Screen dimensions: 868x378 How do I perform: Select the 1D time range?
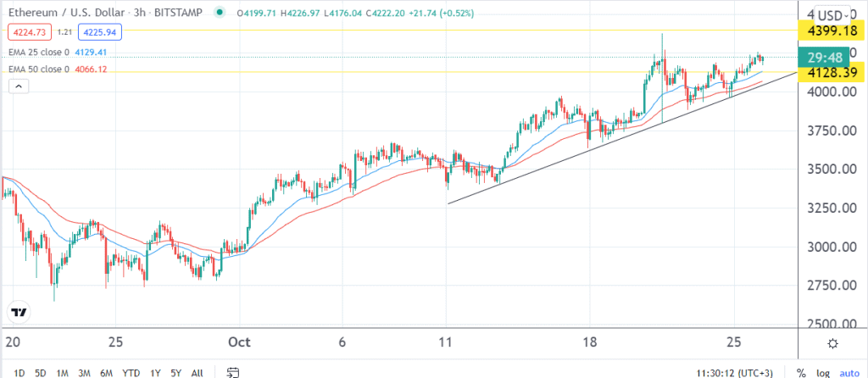point(19,373)
